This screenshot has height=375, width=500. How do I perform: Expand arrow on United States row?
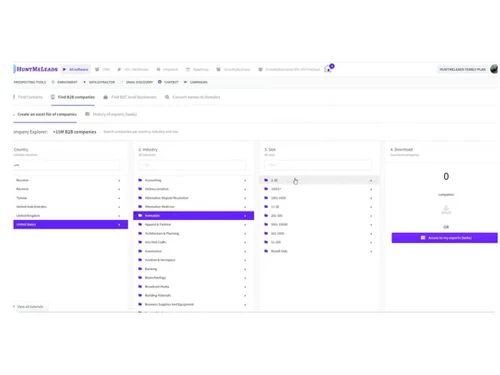click(x=119, y=225)
